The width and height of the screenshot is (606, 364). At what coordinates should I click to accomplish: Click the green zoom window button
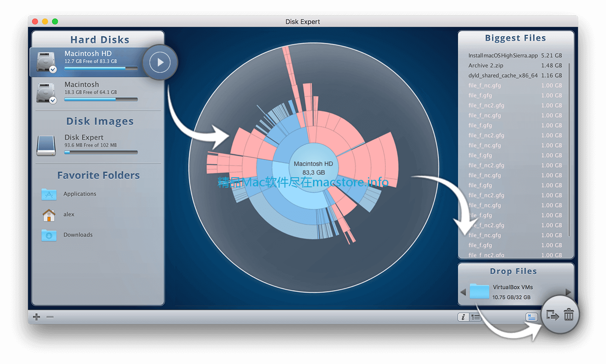[x=55, y=22]
